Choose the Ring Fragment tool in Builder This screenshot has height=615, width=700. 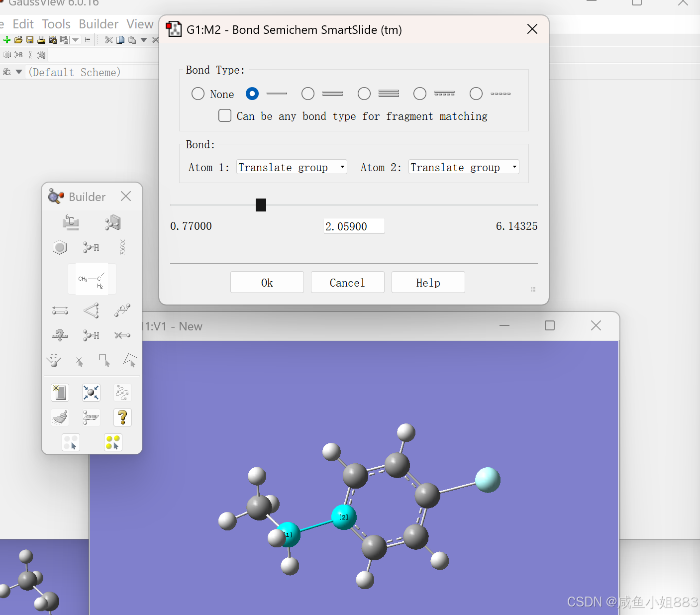coord(60,247)
